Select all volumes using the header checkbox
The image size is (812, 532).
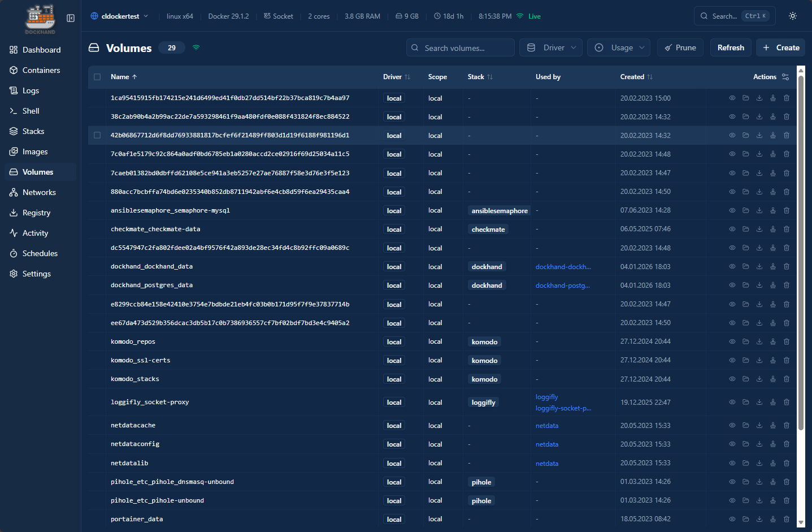coord(97,77)
